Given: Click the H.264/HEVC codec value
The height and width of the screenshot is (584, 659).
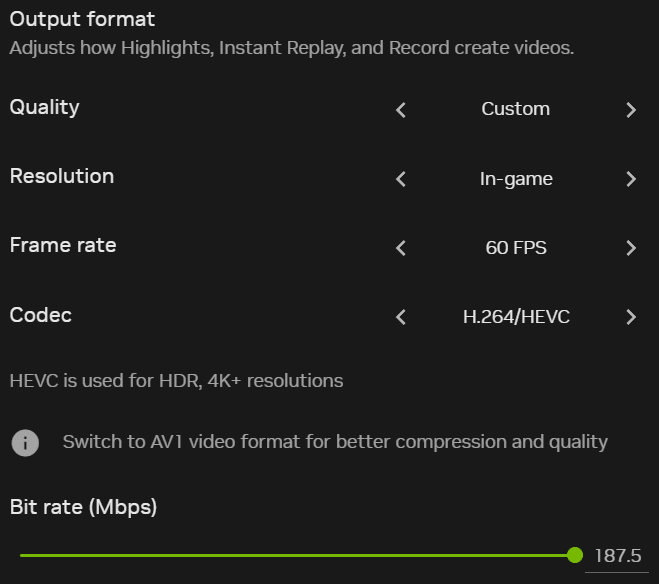Looking at the screenshot, I should click(515, 317).
